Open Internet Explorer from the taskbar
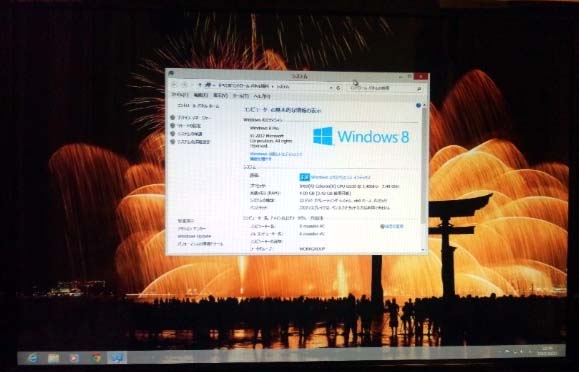579x372 pixels. pyautogui.click(x=33, y=358)
